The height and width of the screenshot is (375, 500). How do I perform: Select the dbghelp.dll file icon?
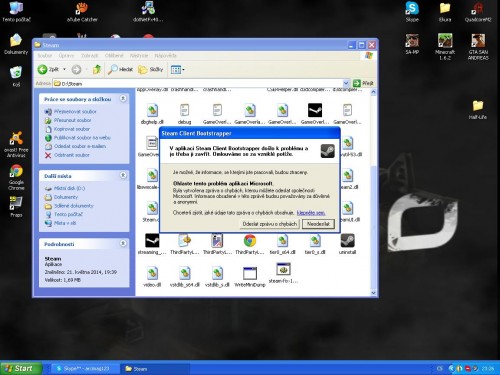[x=152, y=110]
